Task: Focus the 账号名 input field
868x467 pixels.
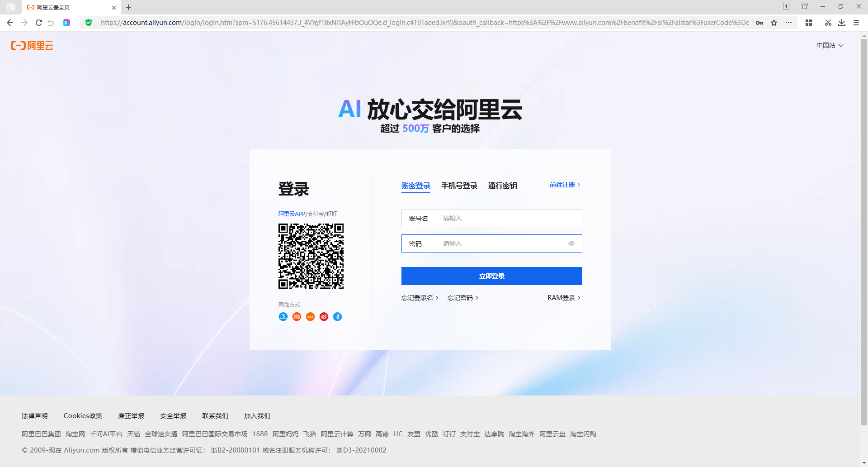Action: pos(492,218)
